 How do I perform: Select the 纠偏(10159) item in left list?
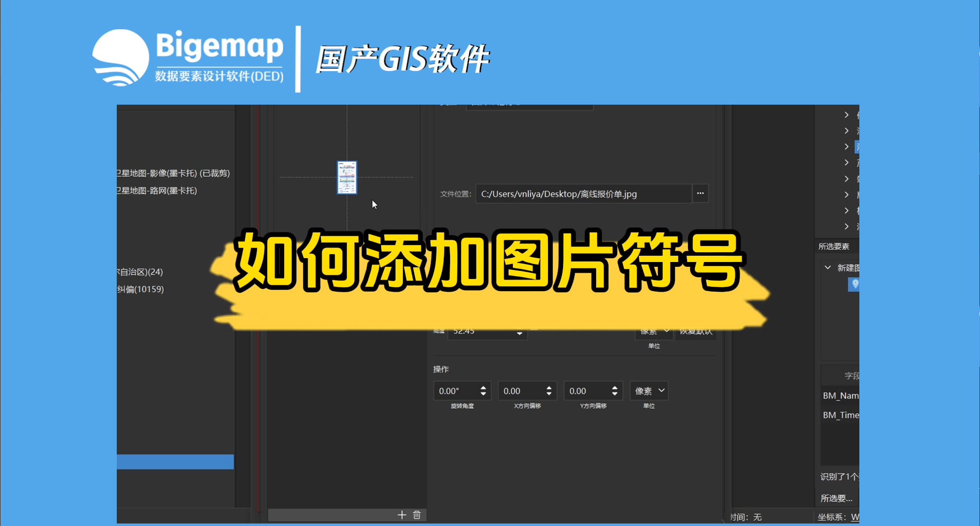[x=141, y=289]
